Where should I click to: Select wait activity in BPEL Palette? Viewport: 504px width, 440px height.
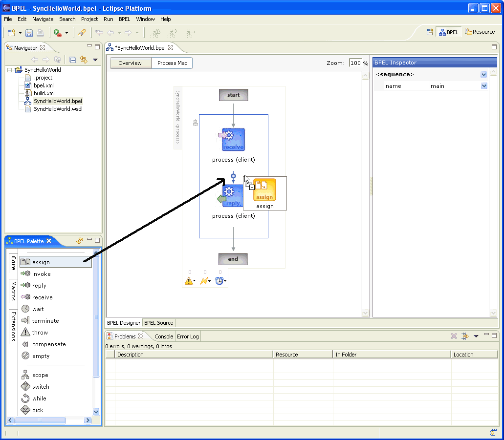point(38,309)
